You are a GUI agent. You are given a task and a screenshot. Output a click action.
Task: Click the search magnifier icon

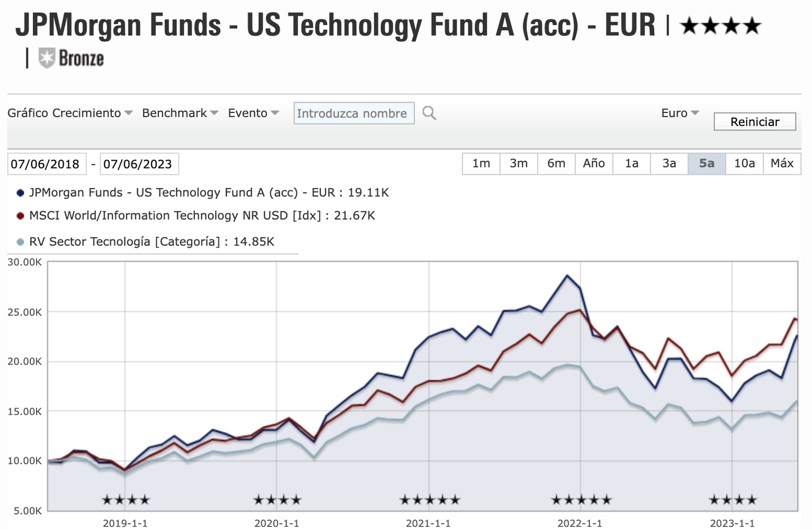(x=429, y=113)
